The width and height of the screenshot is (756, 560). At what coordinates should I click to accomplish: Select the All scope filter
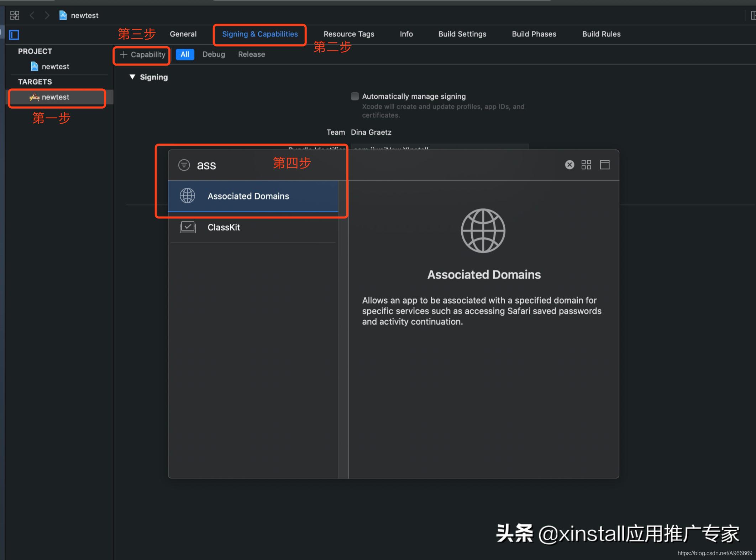pos(185,54)
